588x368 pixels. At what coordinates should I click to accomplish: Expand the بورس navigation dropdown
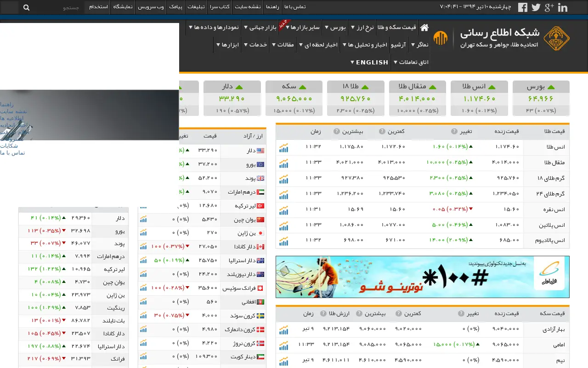[335, 28]
